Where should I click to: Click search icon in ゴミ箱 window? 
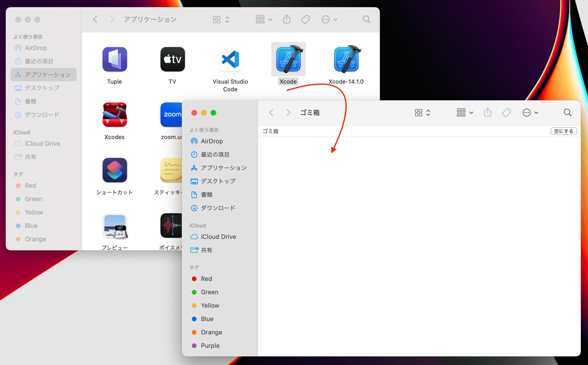point(568,113)
